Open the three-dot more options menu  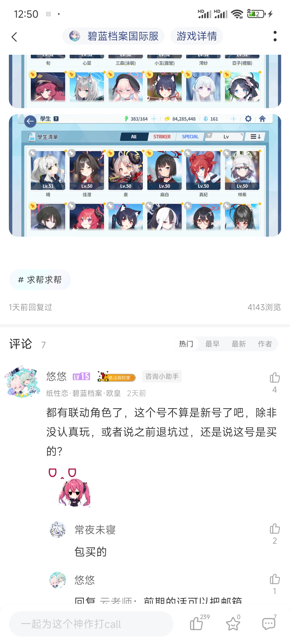275,36
